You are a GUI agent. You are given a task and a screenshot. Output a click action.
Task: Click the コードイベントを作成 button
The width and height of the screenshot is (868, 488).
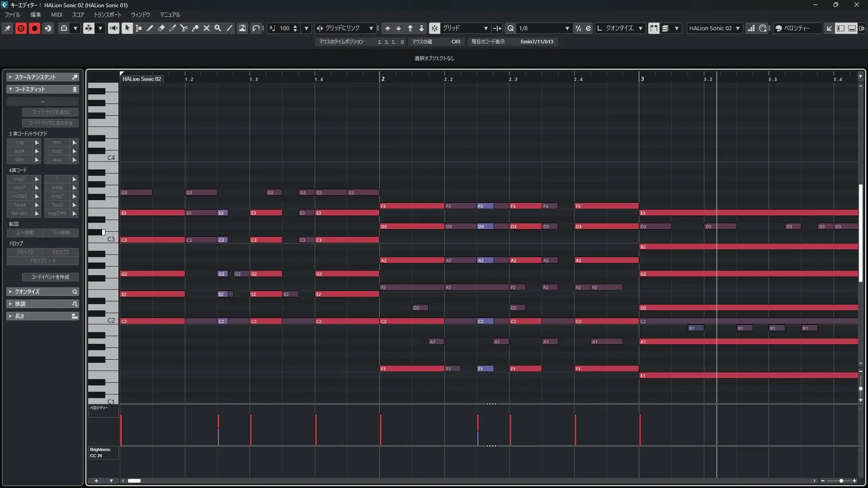pos(50,277)
